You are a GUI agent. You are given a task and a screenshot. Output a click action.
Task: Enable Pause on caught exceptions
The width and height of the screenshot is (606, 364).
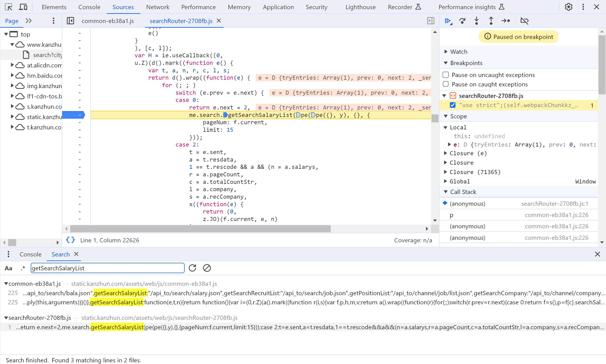coord(446,84)
